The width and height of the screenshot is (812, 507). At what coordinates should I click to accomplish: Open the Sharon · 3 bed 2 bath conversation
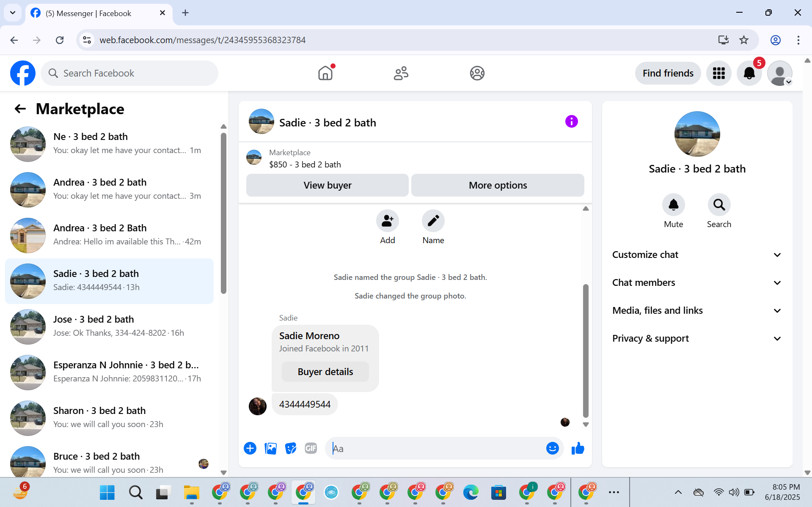point(109,418)
